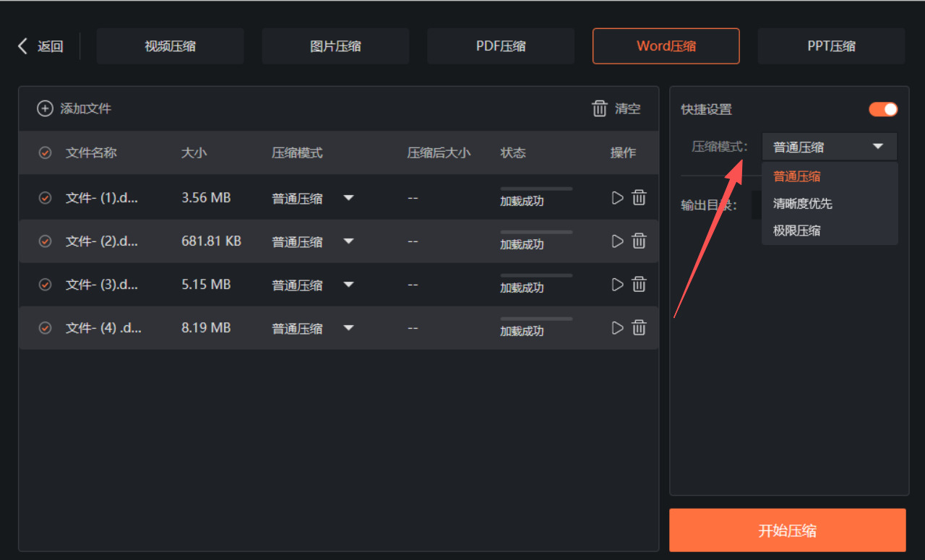Delete 文件- (3) with its trash icon
Image resolution: width=925 pixels, height=560 pixels.
pos(639,285)
